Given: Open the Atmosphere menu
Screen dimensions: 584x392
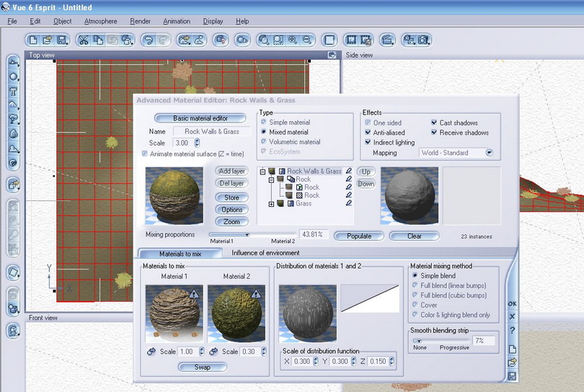Looking at the screenshot, I should [100, 21].
